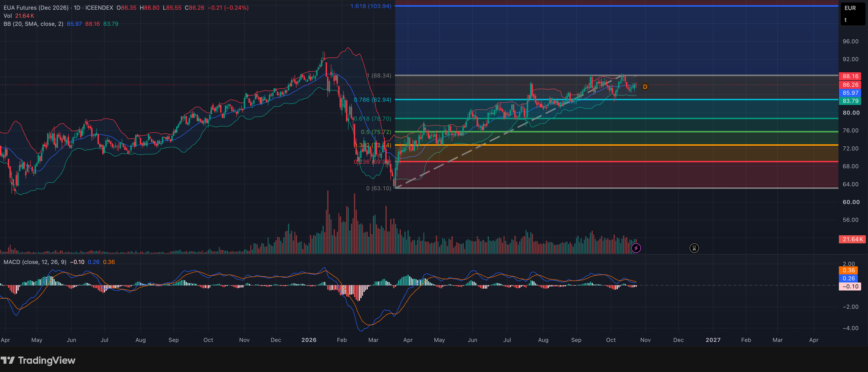Click the hourglass icon on the chart
Viewport: 868px width, 372px height.
(x=694, y=248)
